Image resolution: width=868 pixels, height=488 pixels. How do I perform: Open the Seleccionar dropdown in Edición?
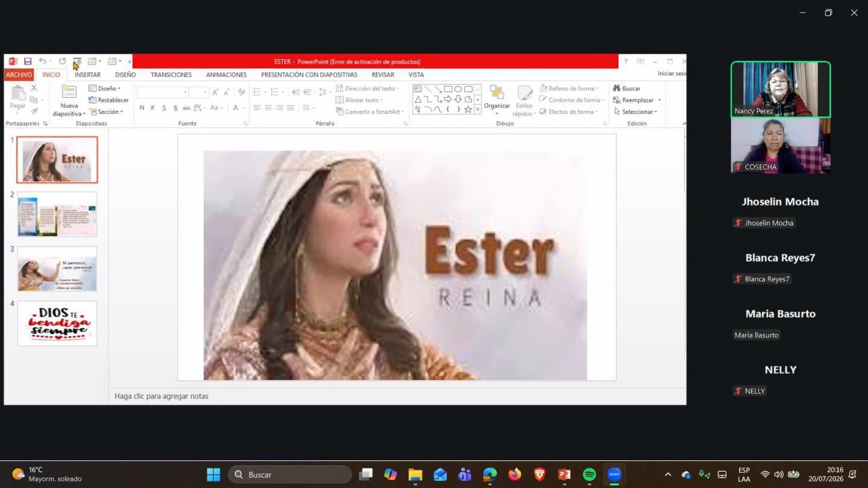click(x=635, y=111)
